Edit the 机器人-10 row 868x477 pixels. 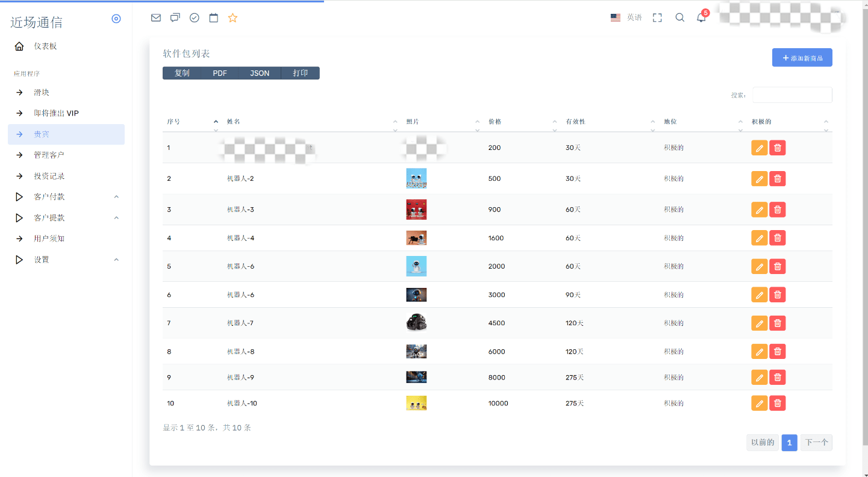760,404
